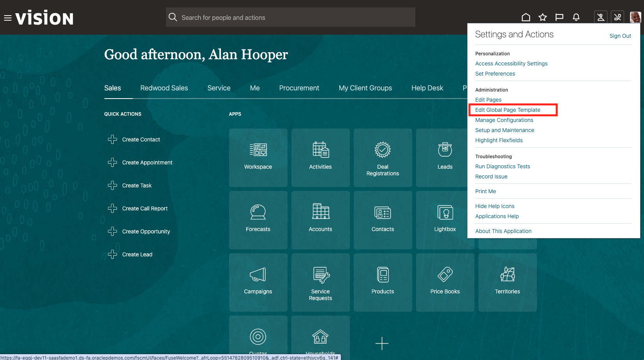Click the search for people field
Viewport: 644px width, 360px height.
(x=290, y=17)
